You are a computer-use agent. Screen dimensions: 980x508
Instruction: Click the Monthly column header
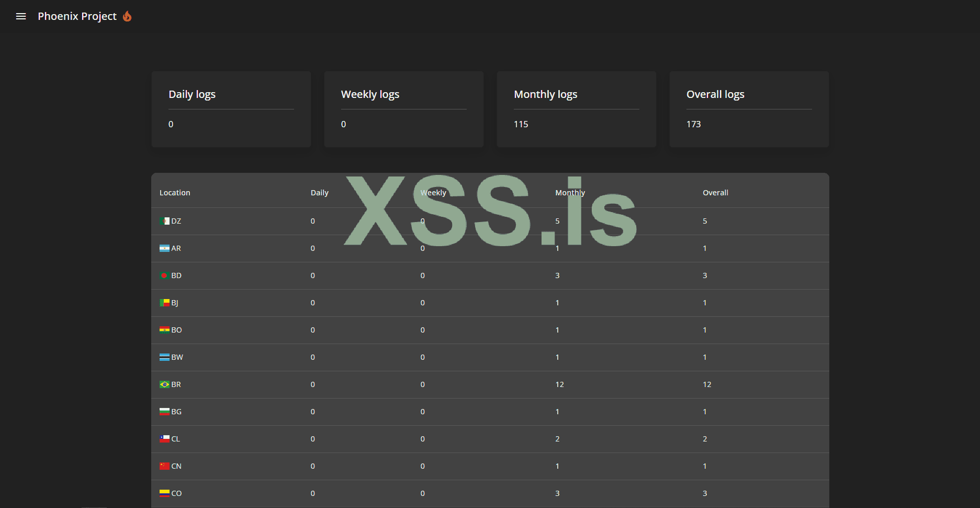[570, 193]
